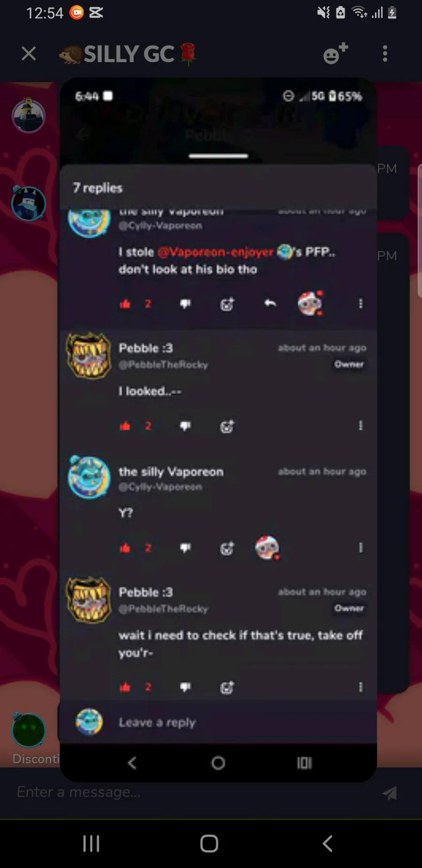The height and width of the screenshot is (868, 422).
Task: Like the "I stole" reply with thumbs up
Action: 125,304
